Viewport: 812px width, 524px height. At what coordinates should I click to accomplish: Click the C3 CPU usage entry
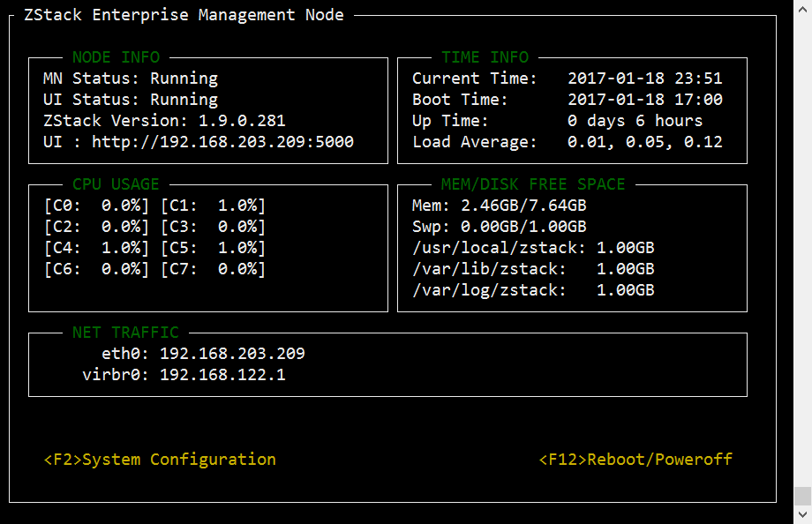214,227
